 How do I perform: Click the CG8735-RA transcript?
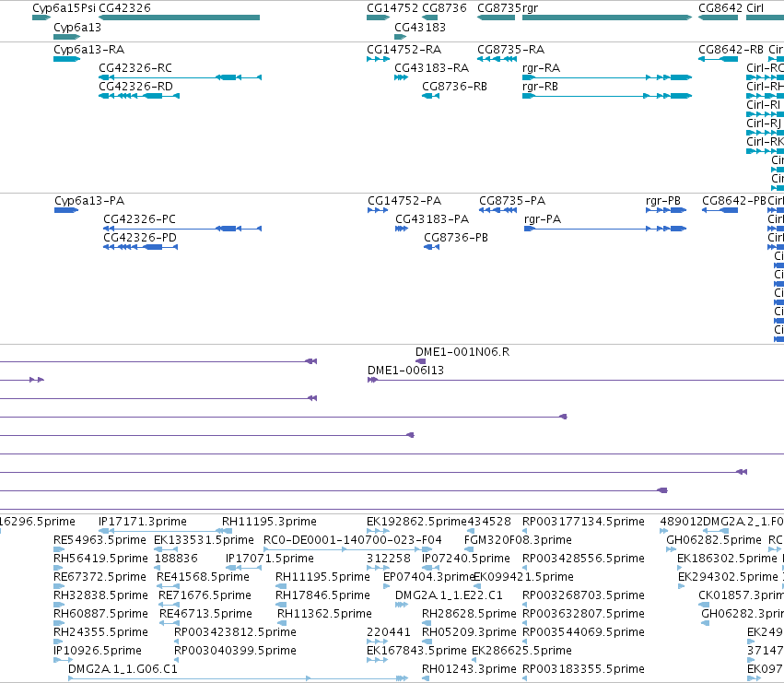pos(497,59)
